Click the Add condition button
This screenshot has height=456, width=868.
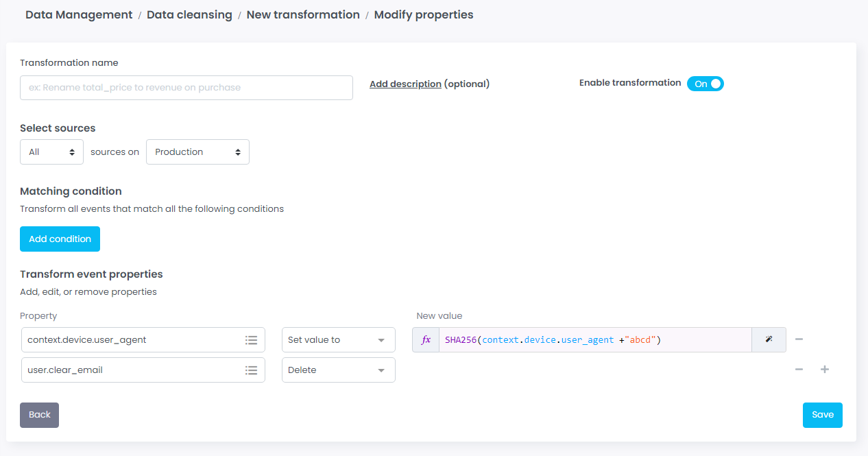click(x=60, y=239)
